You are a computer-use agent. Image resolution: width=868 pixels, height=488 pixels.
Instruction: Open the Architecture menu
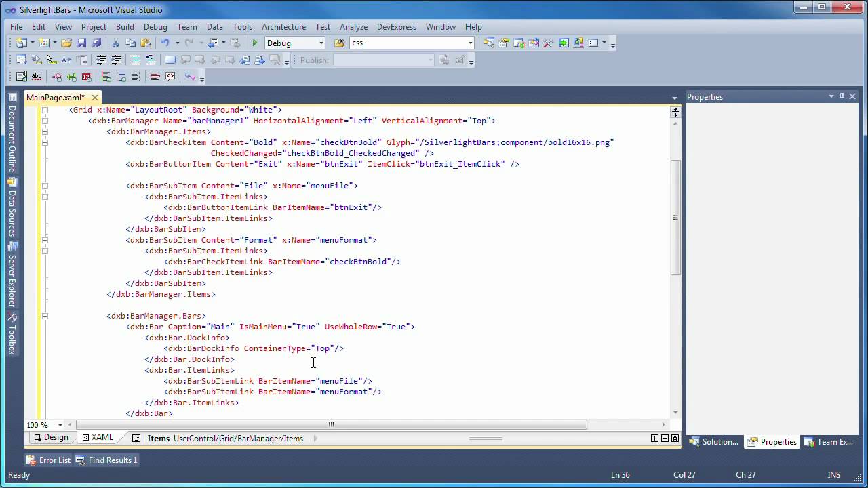[x=283, y=27]
